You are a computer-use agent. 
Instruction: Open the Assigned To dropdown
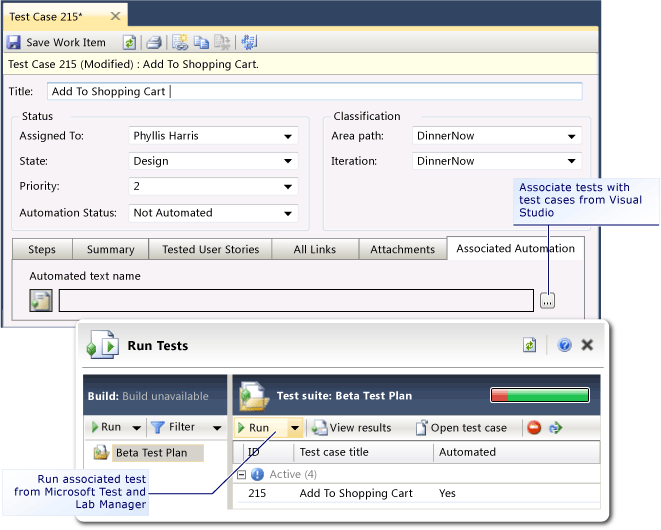(288, 136)
